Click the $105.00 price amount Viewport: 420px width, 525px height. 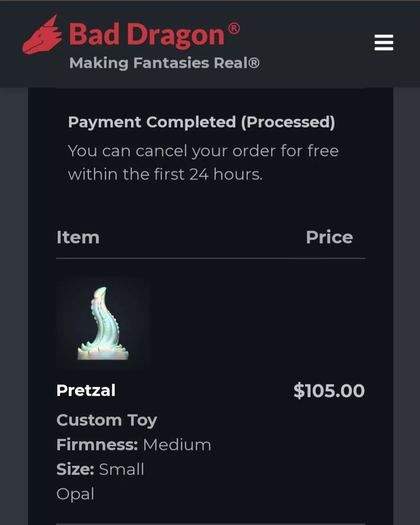click(329, 391)
